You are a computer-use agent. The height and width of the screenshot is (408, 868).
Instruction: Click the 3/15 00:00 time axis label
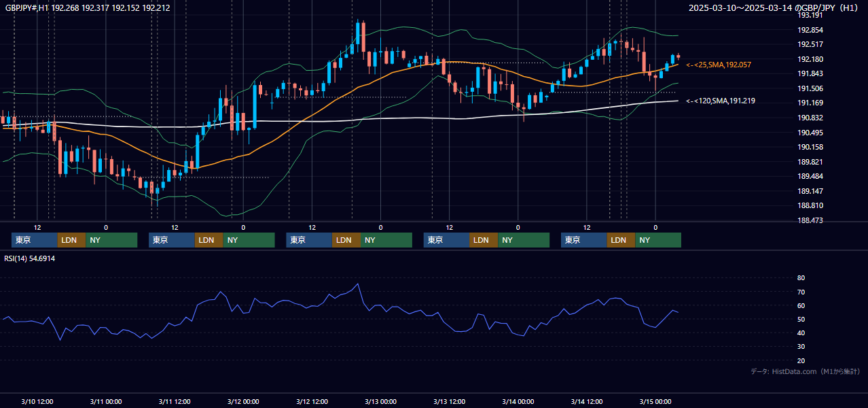point(655,401)
